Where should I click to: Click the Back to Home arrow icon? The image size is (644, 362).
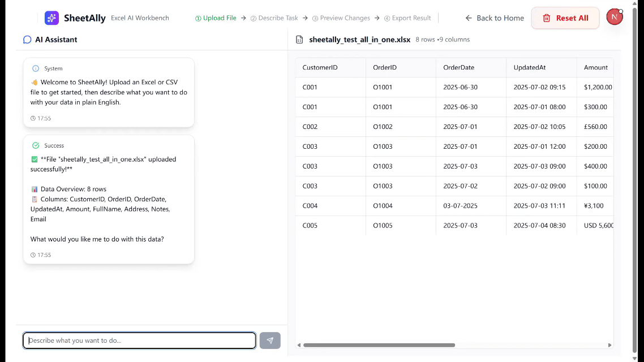[x=469, y=18]
